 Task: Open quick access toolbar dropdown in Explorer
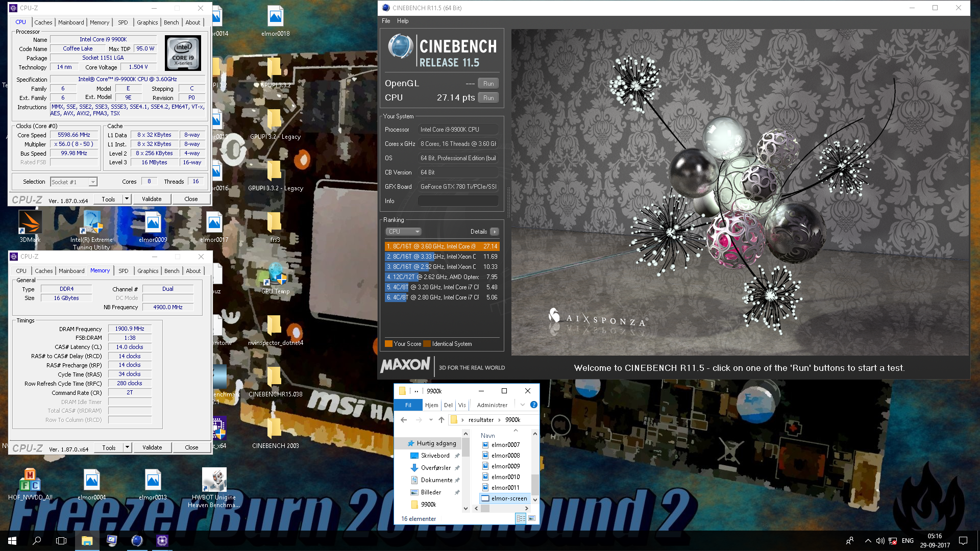click(x=416, y=391)
